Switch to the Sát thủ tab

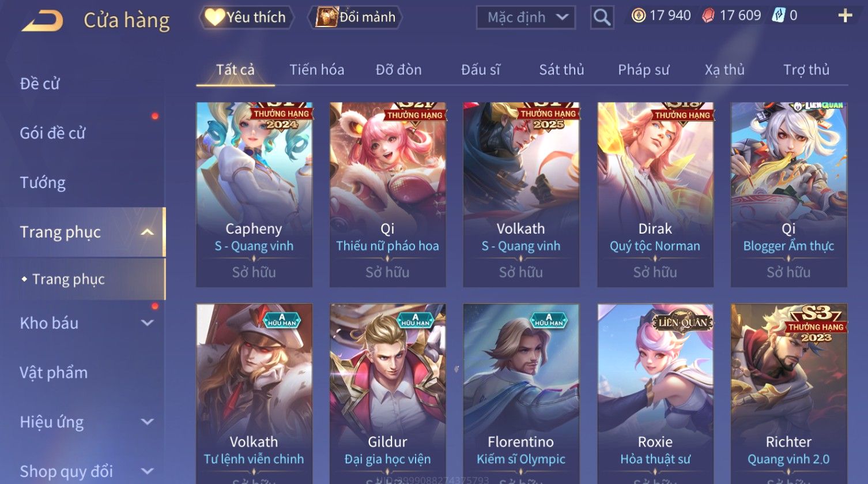pyautogui.click(x=561, y=70)
